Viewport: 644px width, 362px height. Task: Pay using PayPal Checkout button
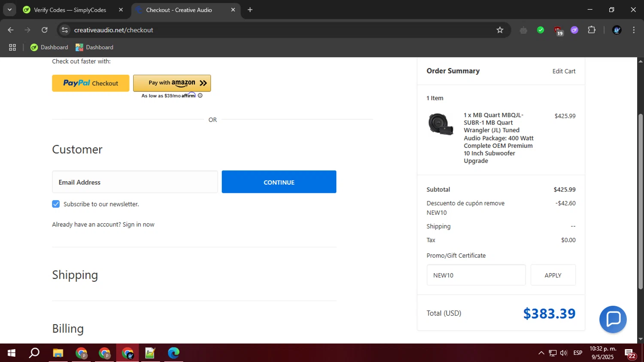91,83
